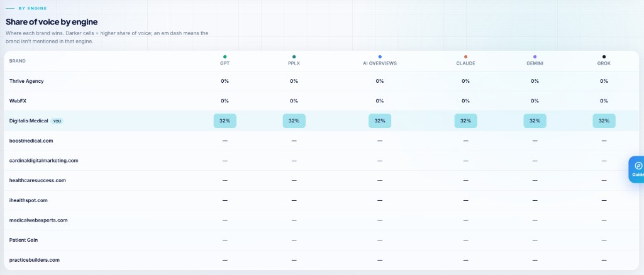Click Digitalis Medical 32% cell under Gemini
This screenshot has height=275, width=644.
(x=535, y=121)
